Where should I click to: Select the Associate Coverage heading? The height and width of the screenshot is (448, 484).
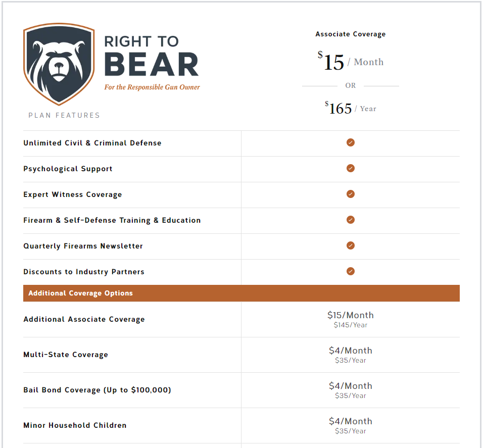(350, 34)
